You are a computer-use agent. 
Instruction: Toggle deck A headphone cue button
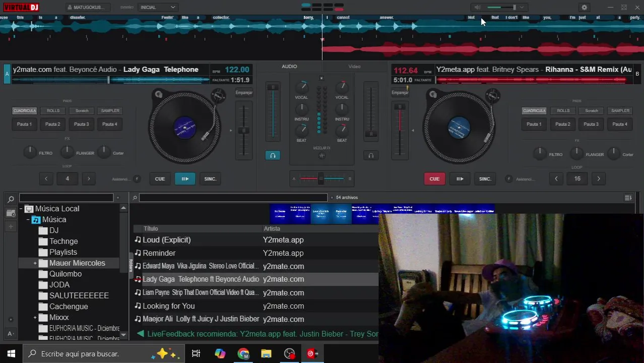pos(273,155)
